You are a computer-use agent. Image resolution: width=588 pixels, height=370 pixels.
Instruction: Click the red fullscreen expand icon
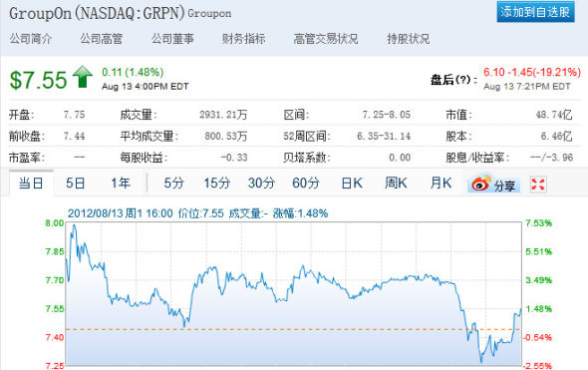click(x=538, y=185)
